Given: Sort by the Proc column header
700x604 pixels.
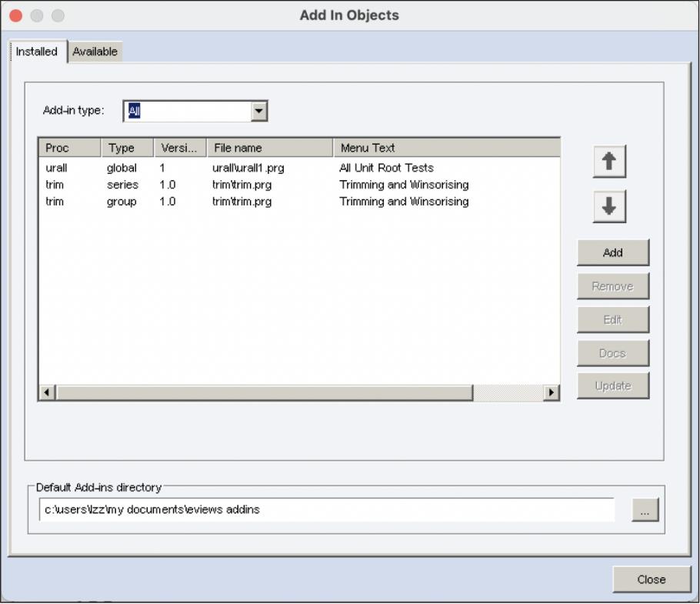Looking at the screenshot, I should point(69,148).
